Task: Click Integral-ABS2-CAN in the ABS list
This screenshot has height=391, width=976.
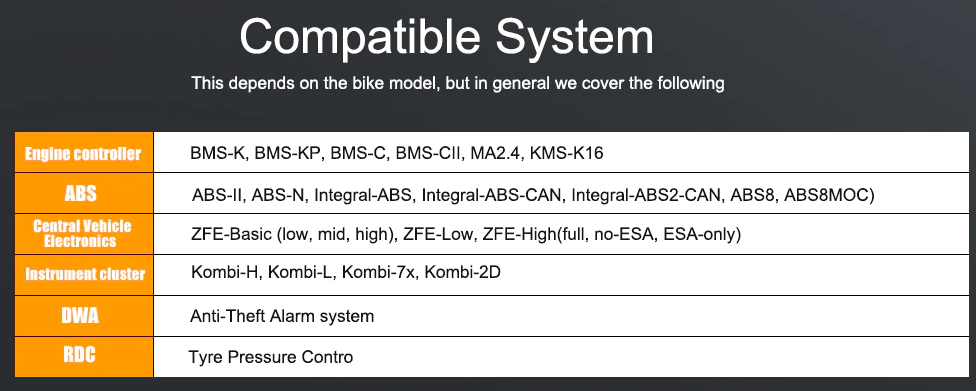Action: [x=647, y=195]
